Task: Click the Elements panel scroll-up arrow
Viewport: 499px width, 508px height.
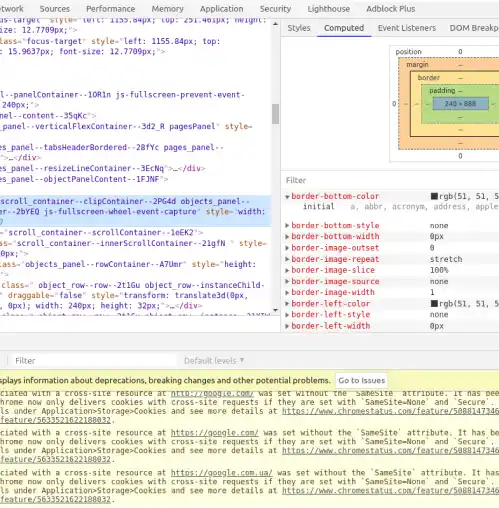Action: [x=275, y=24]
